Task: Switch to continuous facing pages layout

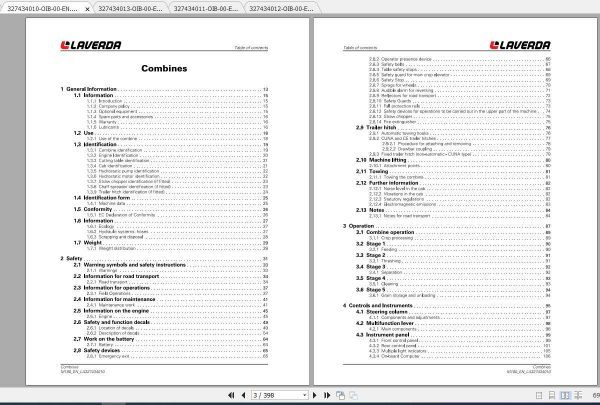Action: click(x=578, y=395)
